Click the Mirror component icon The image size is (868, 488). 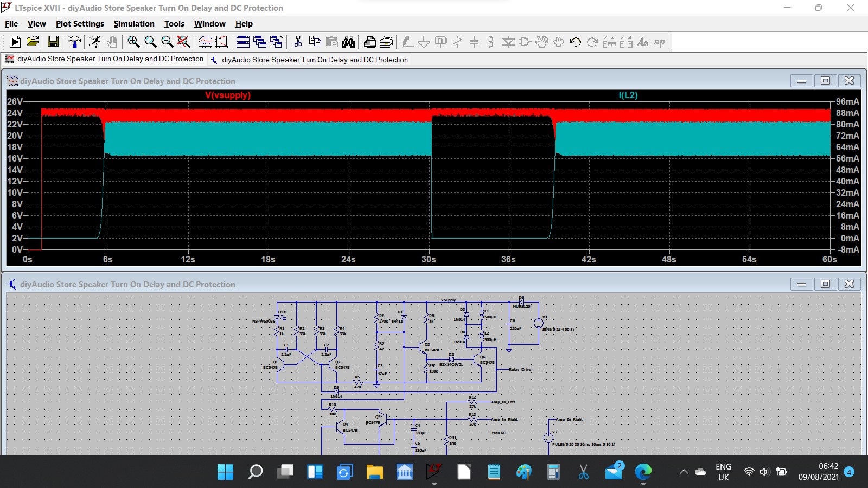tap(626, 42)
